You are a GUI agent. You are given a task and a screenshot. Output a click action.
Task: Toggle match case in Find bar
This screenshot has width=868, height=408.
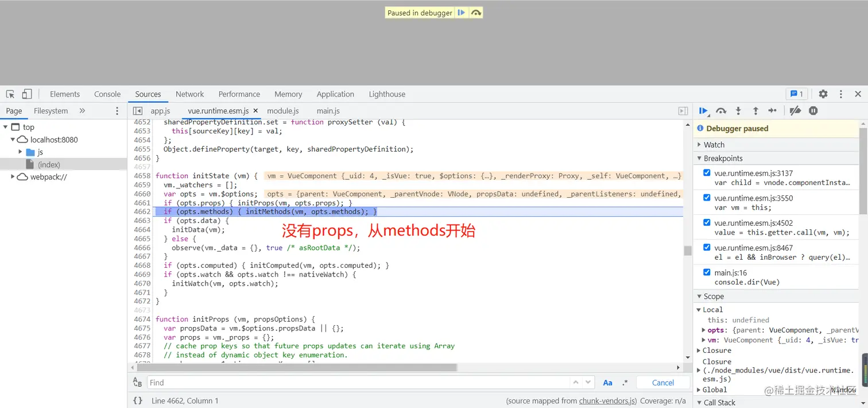(x=607, y=383)
